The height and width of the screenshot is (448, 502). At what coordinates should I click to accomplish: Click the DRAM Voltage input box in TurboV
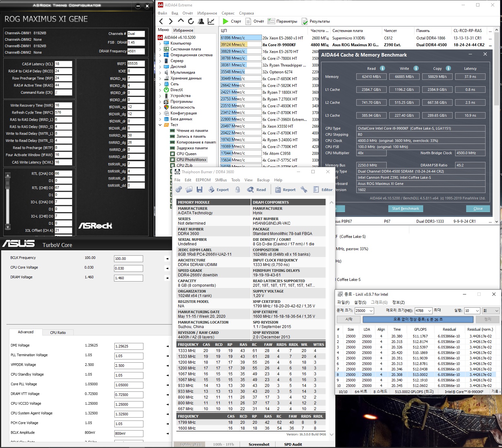129,278
